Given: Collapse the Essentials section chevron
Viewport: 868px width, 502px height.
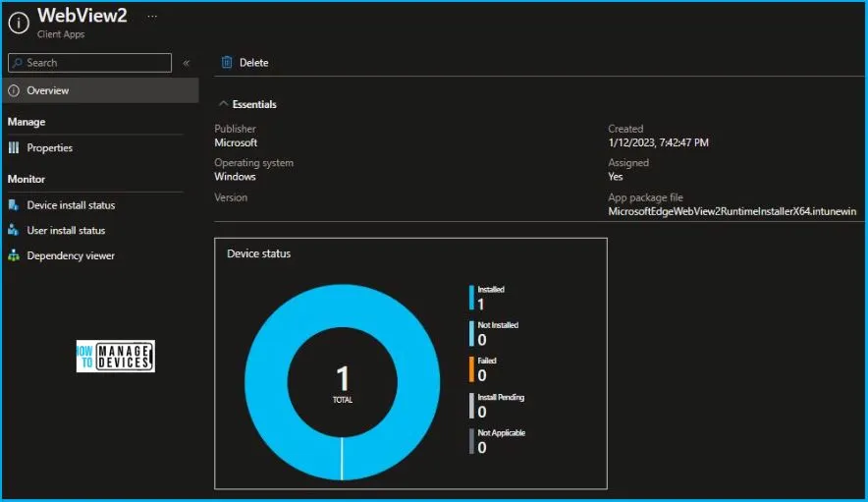Looking at the screenshot, I should 223,103.
